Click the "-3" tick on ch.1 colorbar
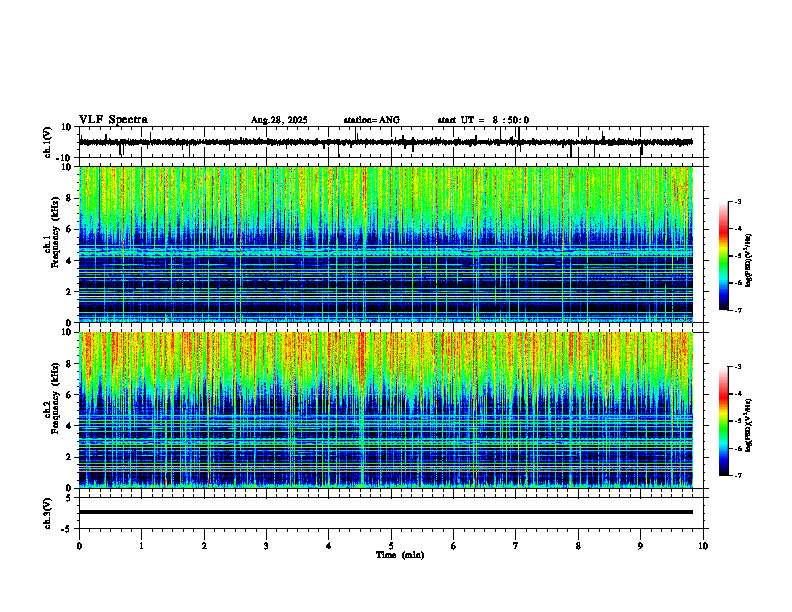 click(737, 202)
